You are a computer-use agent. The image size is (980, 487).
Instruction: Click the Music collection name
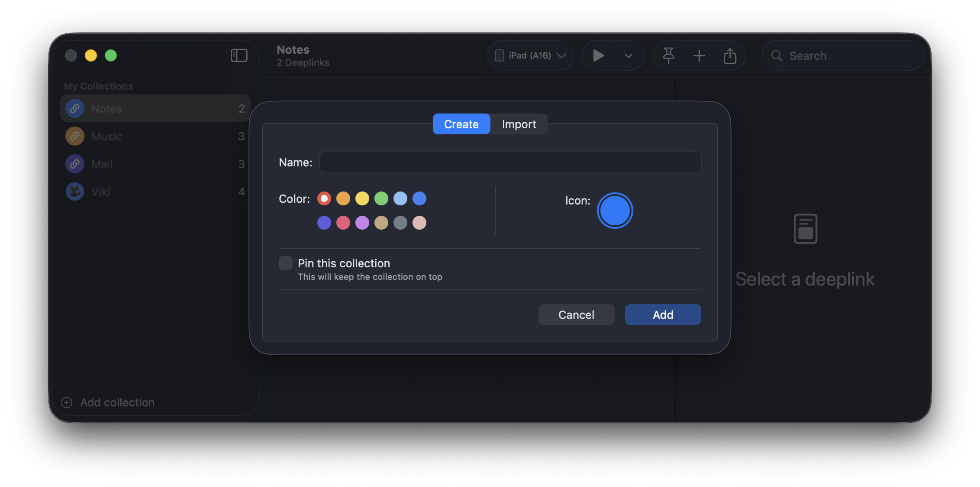point(107,136)
